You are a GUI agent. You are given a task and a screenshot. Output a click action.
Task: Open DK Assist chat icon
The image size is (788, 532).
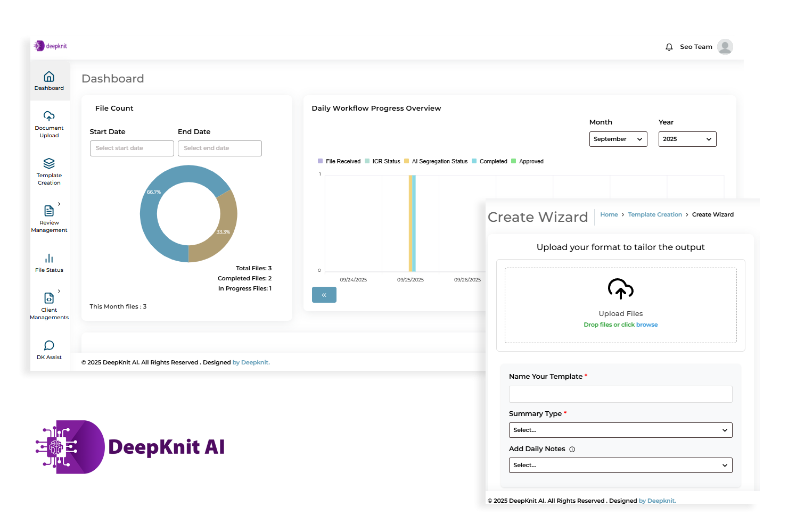[49, 346]
